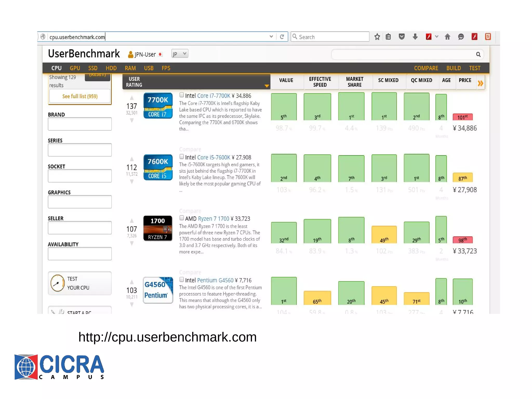Downvote the Core i7-7700K rating arrow
The image size is (532, 399).
click(x=132, y=121)
